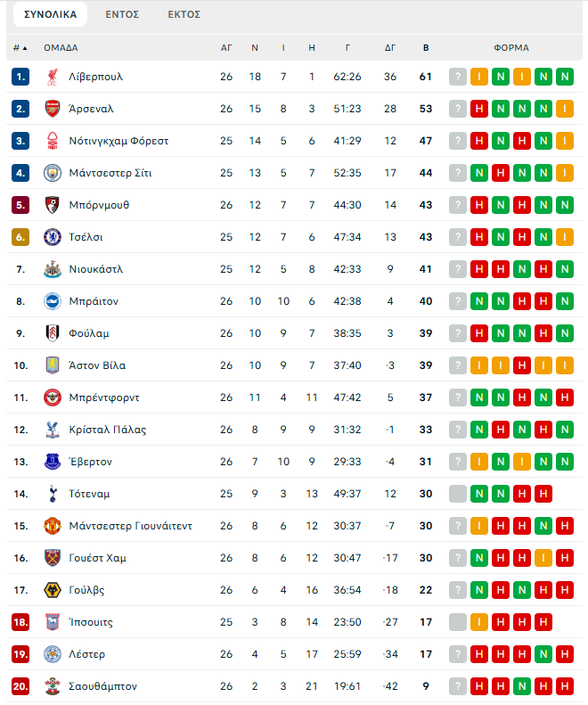Sort table by the # rank column
Screen dimensions: 588x705
pyautogui.click(x=20, y=47)
